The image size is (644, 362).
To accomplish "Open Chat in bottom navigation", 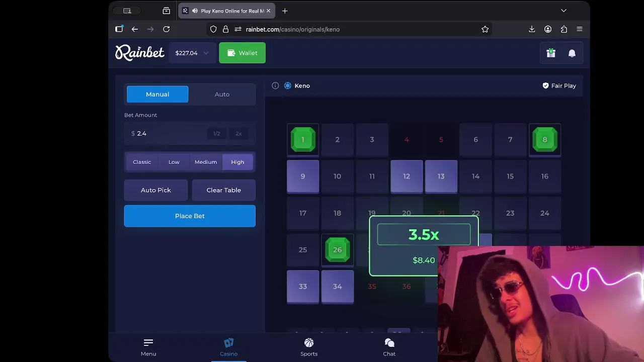I will pos(389,347).
